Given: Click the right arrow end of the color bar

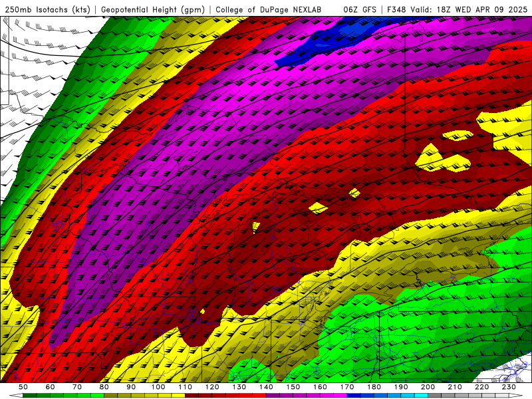Looking at the screenshot, I should point(516,396).
